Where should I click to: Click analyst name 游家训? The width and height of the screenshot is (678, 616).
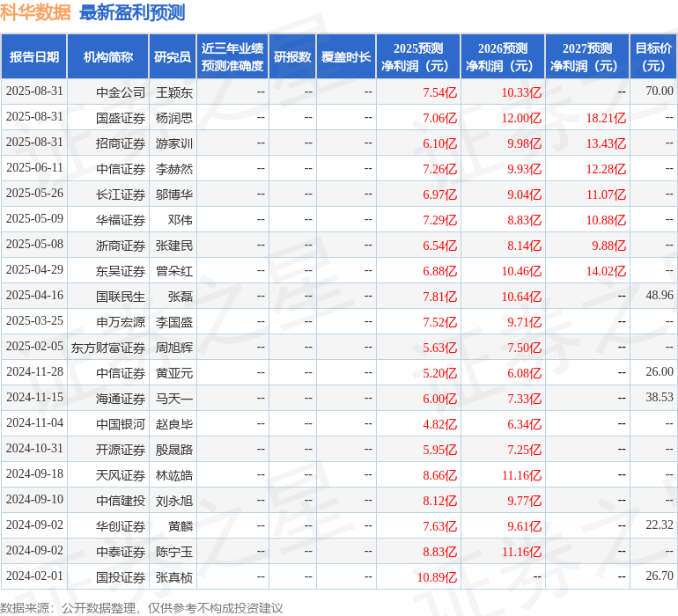(174, 143)
